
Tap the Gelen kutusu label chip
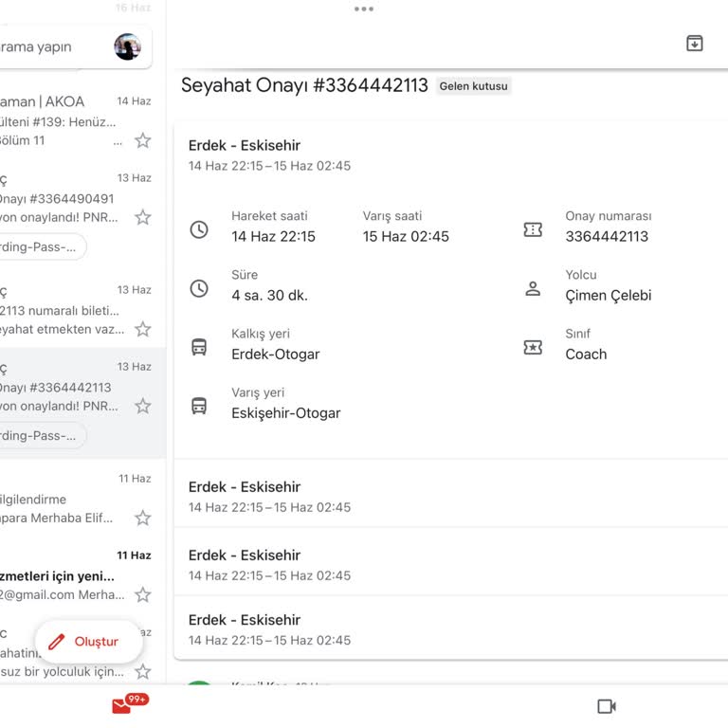click(473, 86)
